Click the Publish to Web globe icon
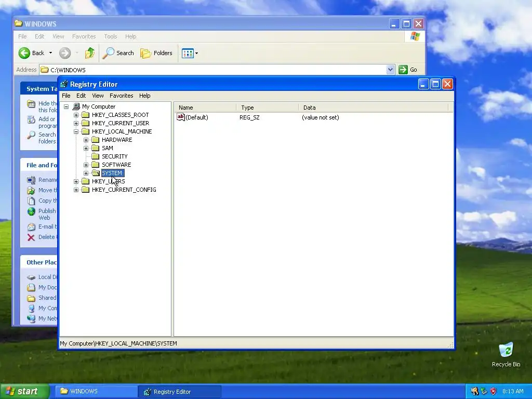The width and height of the screenshot is (532, 399). click(x=31, y=212)
